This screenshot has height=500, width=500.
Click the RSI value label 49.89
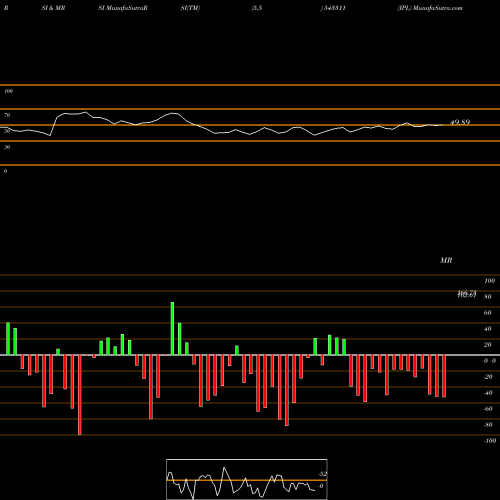tap(460, 122)
